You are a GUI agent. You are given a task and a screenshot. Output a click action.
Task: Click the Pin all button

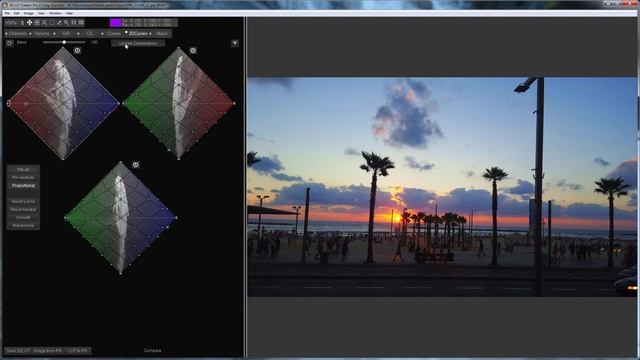pyautogui.click(x=23, y=169)
